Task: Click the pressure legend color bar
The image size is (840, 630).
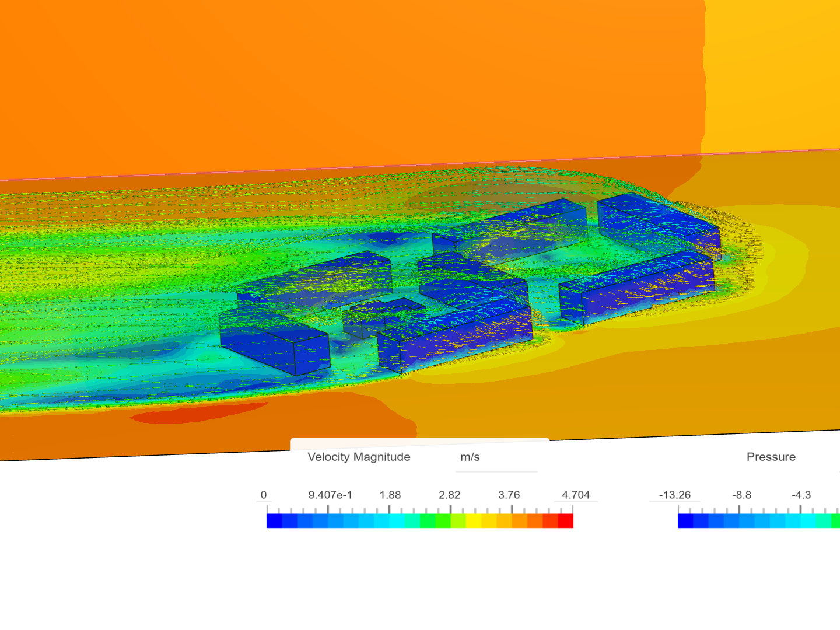Action: click(759, 520)
